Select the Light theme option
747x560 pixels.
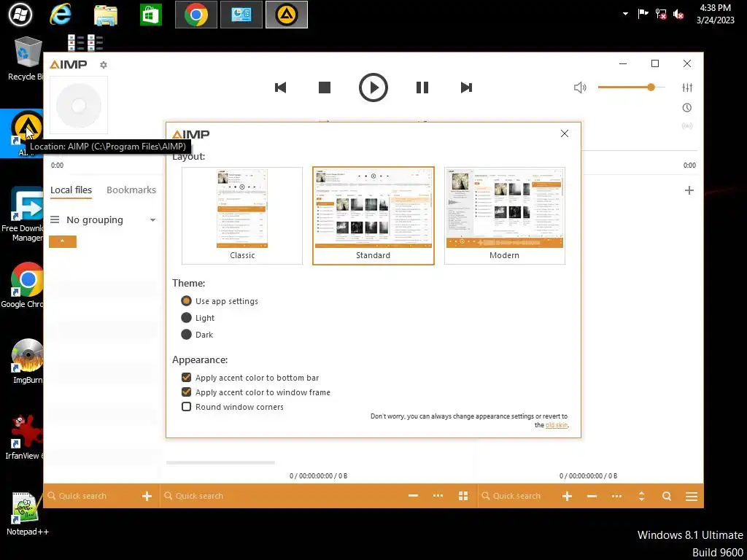coord(198,318)
